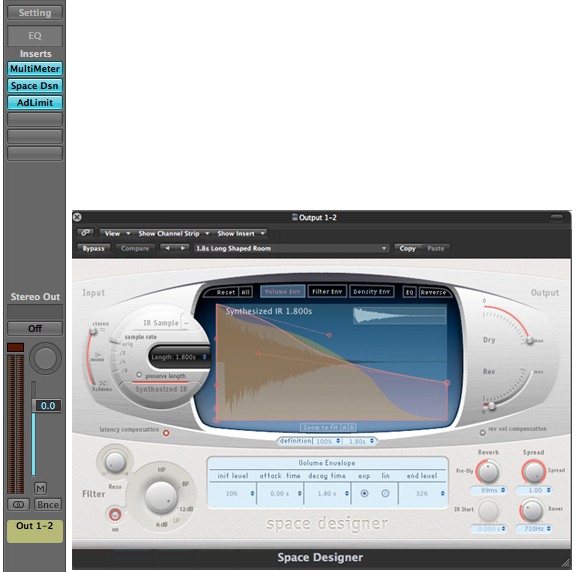Switch to Density Env tab
Image resolution: width=576 pixels, height=572 pixels.
371,291
